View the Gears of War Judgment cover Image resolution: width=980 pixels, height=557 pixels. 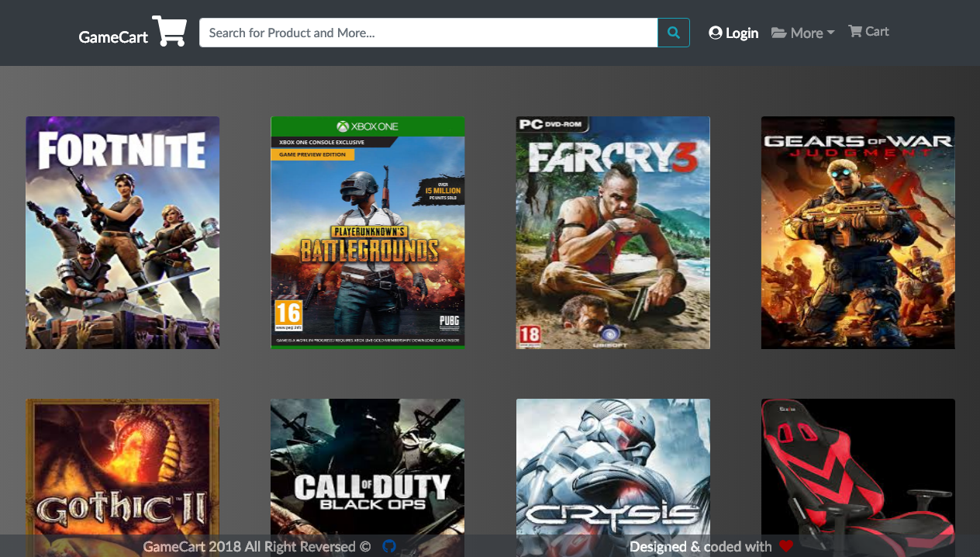point(857,232)
